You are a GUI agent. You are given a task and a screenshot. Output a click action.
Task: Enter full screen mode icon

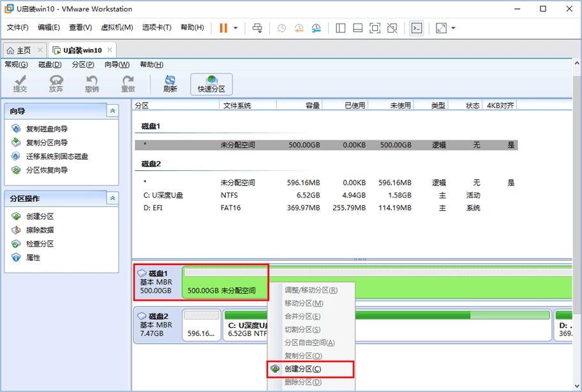click(x=375, y=28)
